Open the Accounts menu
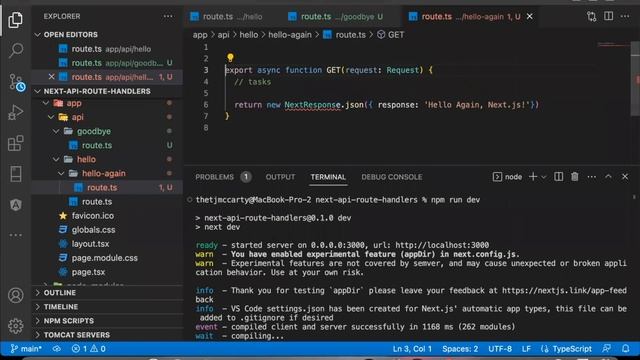640x360 pixels. click(x=16, y=295)
